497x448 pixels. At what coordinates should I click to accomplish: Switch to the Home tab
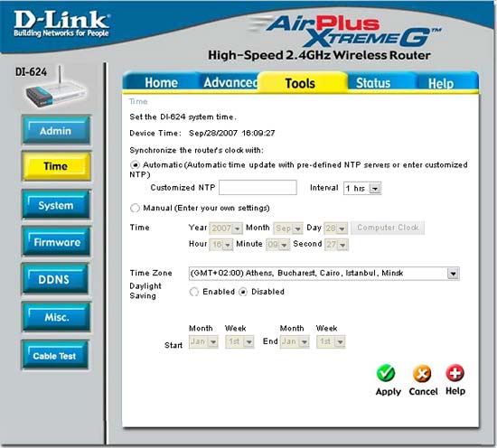[x=161, y=83]
